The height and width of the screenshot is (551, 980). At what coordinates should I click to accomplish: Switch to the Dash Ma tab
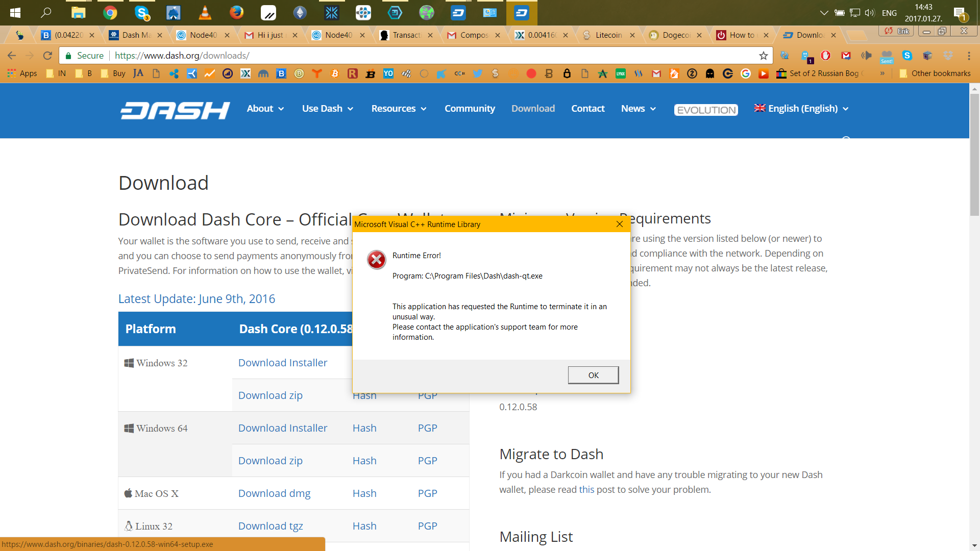[135, 35]
